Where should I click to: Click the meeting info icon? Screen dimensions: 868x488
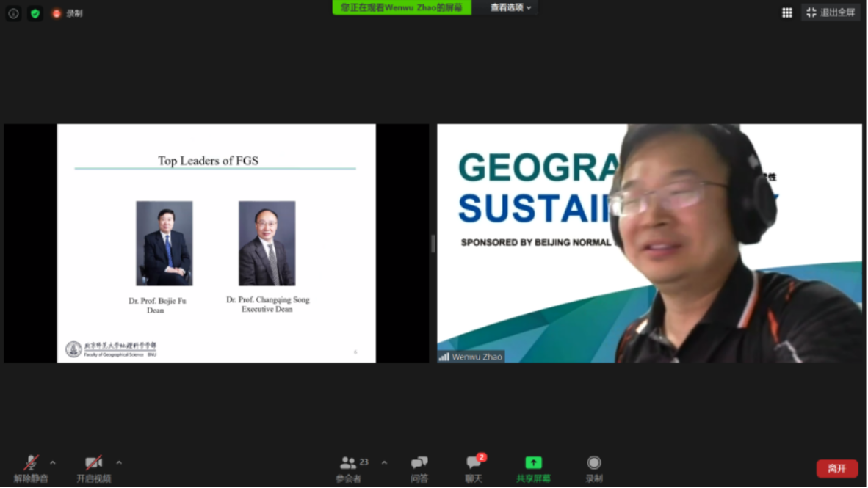pyautogui.click(x=13, y=13)
